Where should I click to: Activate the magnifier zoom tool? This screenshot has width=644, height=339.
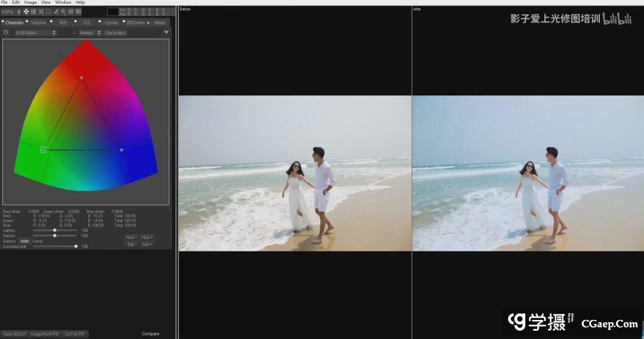63,11
